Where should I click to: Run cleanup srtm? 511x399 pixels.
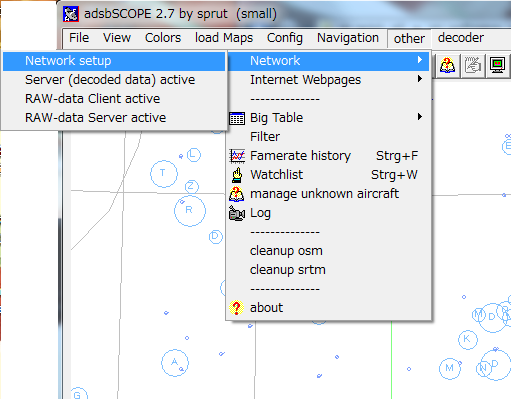tap(329, 270)
